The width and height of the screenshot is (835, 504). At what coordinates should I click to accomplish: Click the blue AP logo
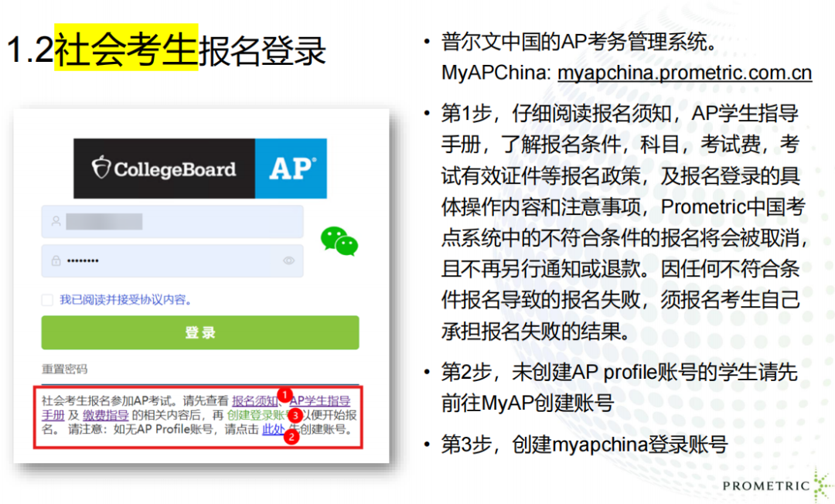pos(291,169)
